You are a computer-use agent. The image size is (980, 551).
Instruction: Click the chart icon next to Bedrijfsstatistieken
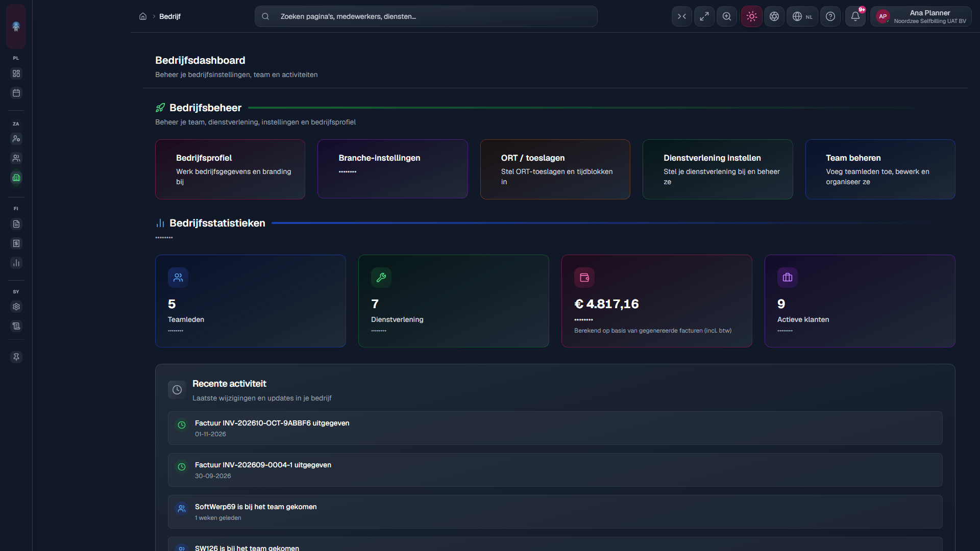click(x=160, y=223)
